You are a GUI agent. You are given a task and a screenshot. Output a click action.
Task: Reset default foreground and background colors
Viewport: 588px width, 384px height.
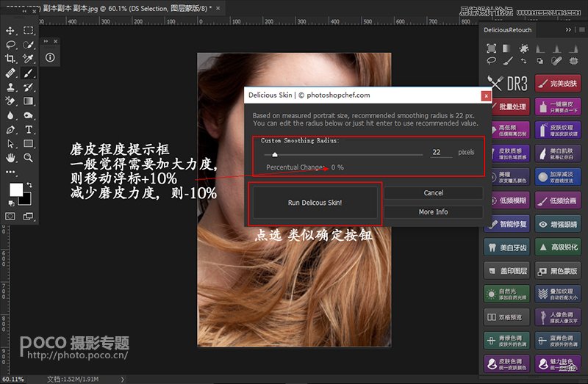(x=11, y=203)
